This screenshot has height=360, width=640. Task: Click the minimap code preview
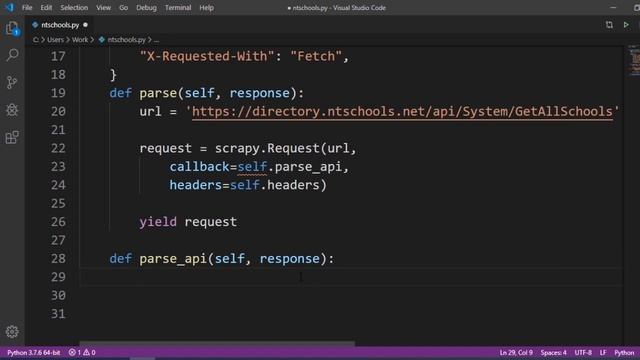pos(634,60)
